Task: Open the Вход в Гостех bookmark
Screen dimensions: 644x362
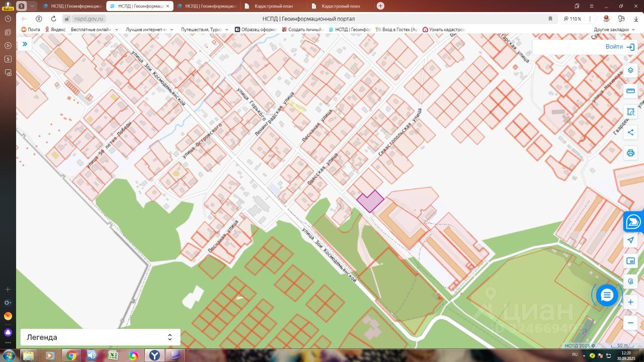Action: click(x=396, y=30)
